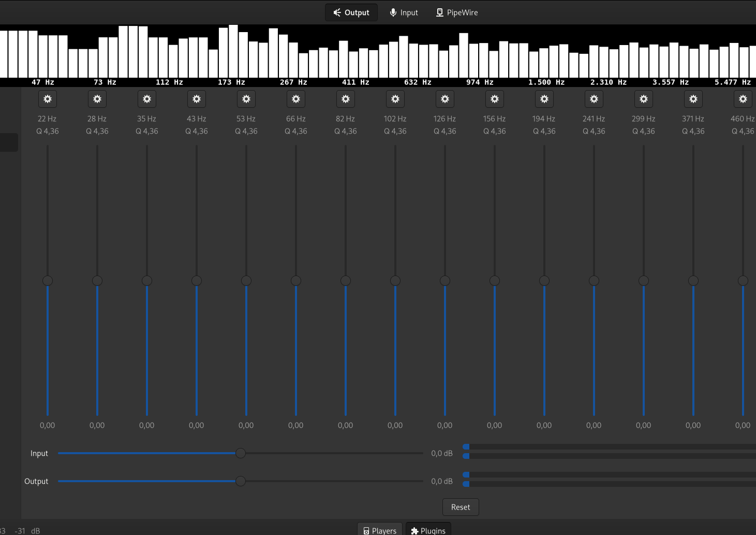Click the 22 Hz band gain slider knob
The image size is (756, 535).
pos(48,281)
